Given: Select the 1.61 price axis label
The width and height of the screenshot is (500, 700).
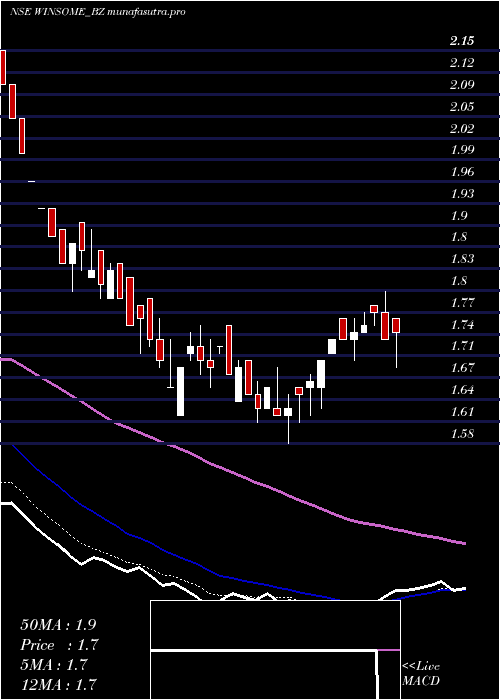Looking at the screenshot, I should pos(462,412).
